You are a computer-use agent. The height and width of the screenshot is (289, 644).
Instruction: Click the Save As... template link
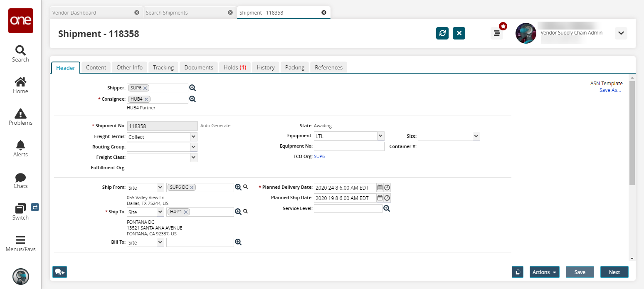pyautogui.click(x=610, y=90)
